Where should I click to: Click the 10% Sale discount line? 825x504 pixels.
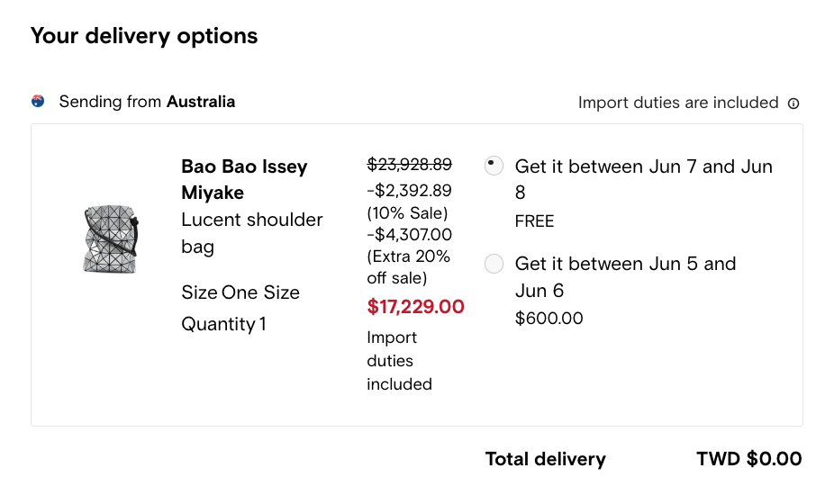tap(409, 202)
